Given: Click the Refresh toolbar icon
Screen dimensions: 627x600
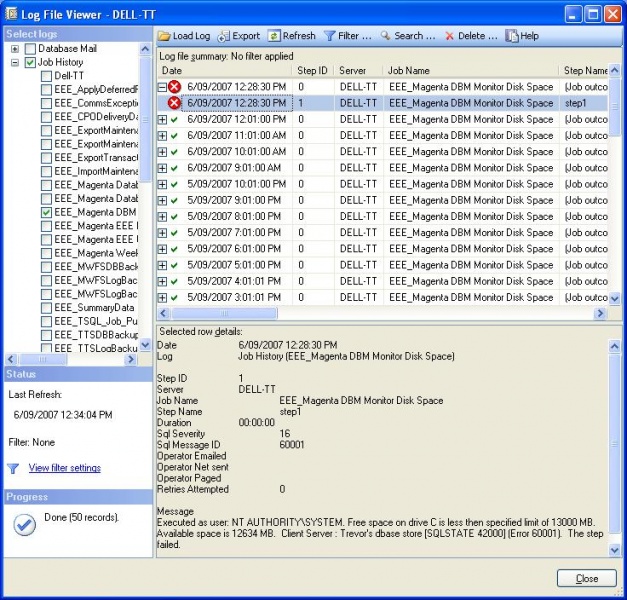Looking at the screenshot, I should [x=274, y=36].
